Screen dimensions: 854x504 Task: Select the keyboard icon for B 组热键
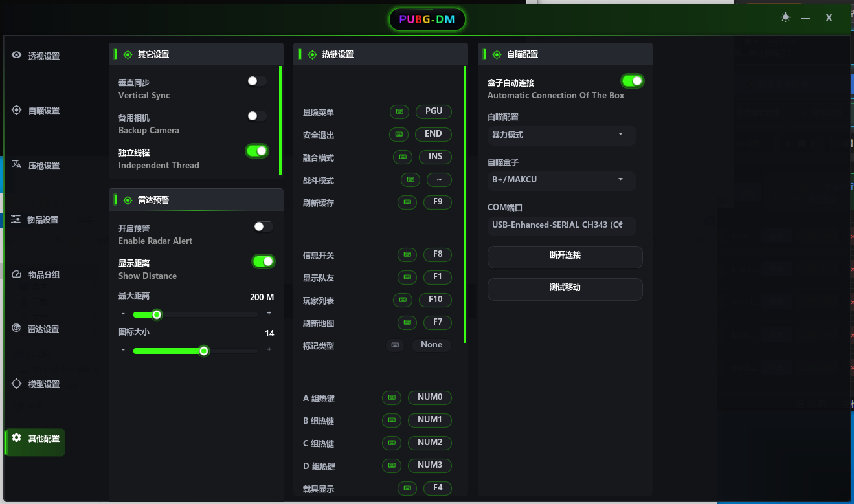[x=392, y=420]
